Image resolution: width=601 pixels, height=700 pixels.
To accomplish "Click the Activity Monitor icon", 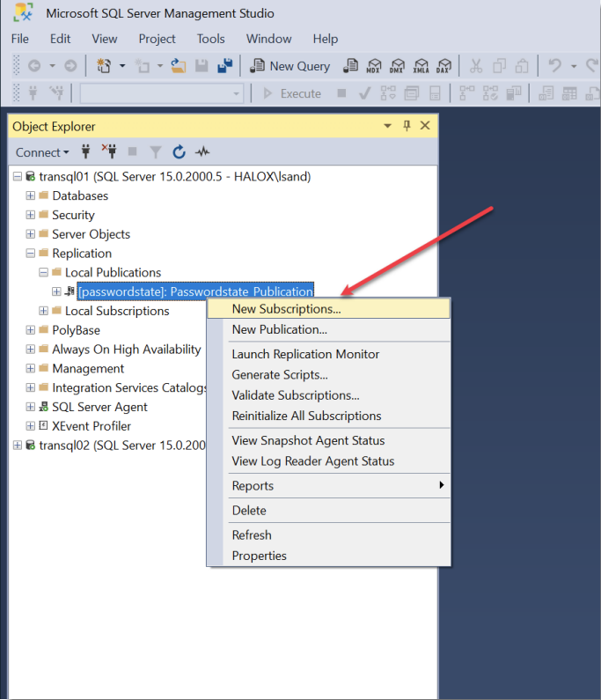I will [202, 152].
